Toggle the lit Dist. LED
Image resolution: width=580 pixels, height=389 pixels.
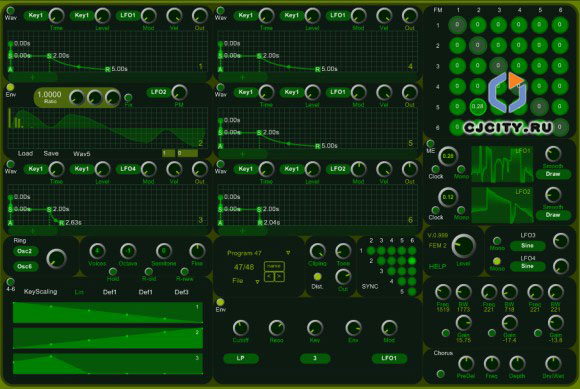(317, 277)
